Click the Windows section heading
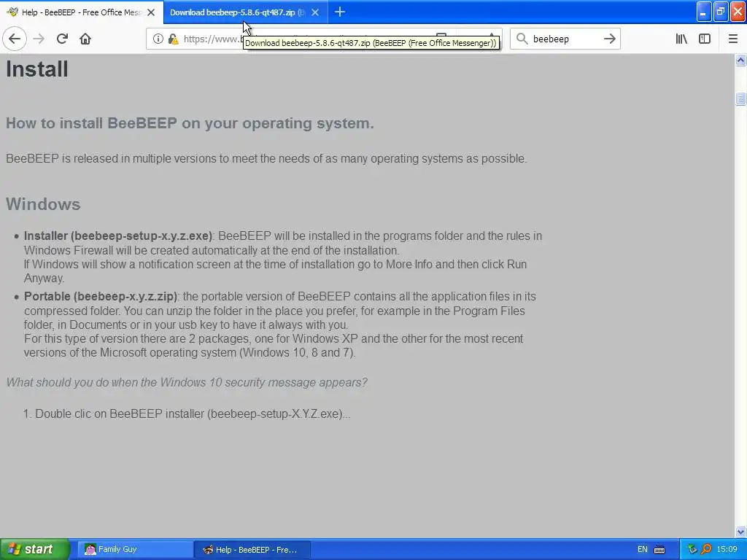The height and width of the screenshot is (560, 747). [x=43, y=204]
